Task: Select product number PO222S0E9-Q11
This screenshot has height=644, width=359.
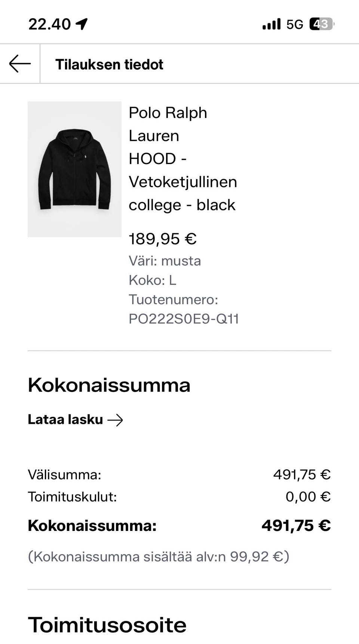Action: 184,319
